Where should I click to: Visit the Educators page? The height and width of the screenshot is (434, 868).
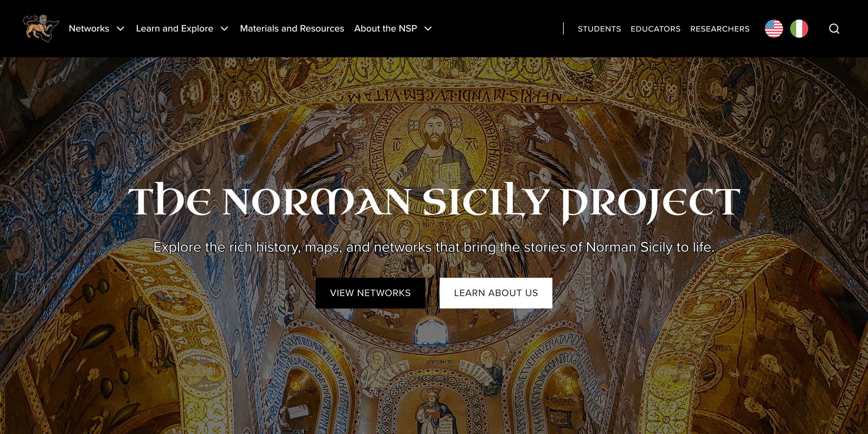[655, 29]
